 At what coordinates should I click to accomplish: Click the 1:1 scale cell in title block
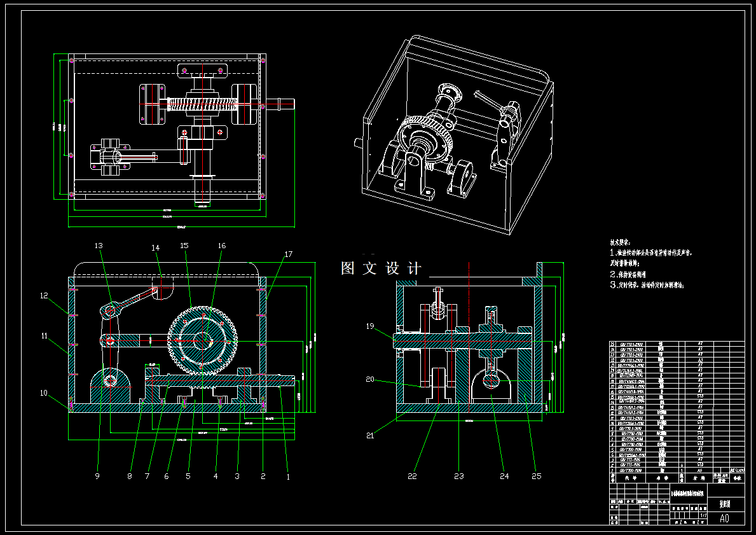[x=703, y=516]
